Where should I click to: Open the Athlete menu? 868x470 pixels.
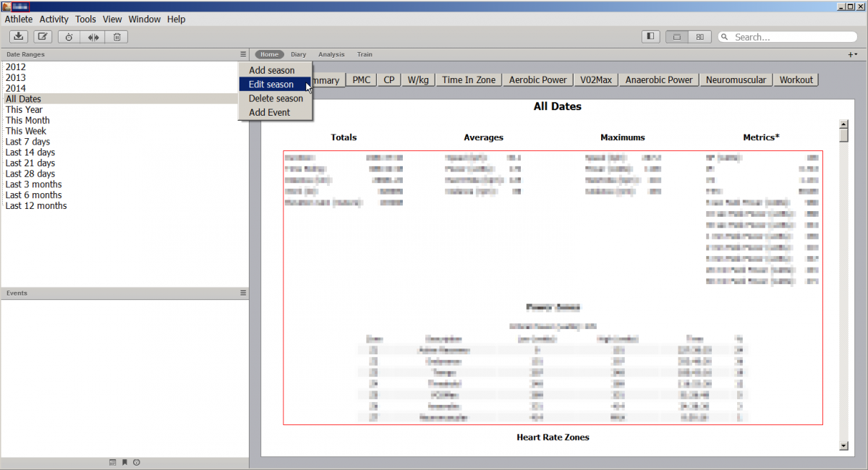(x=19, y=20)
